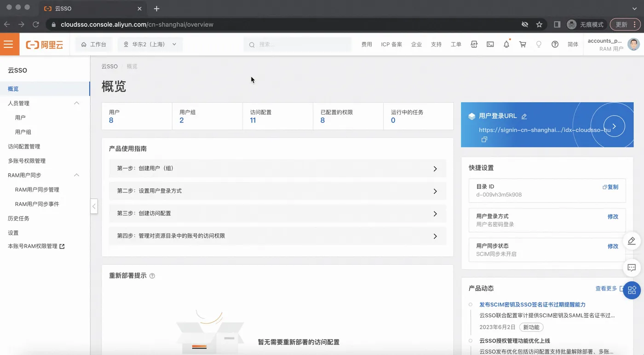Open a new browser tab
644x355 pixels.
pyautogui.click(x=156, y=9)
